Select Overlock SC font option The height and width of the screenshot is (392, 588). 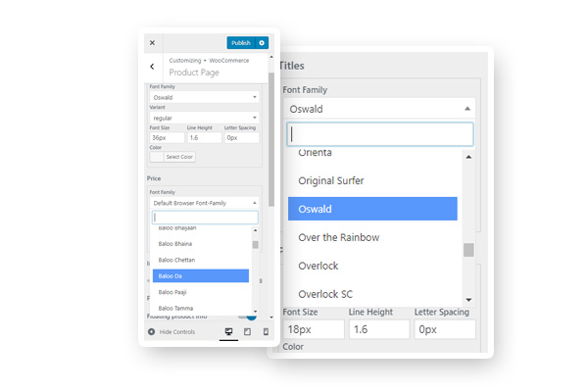point(372,294)
